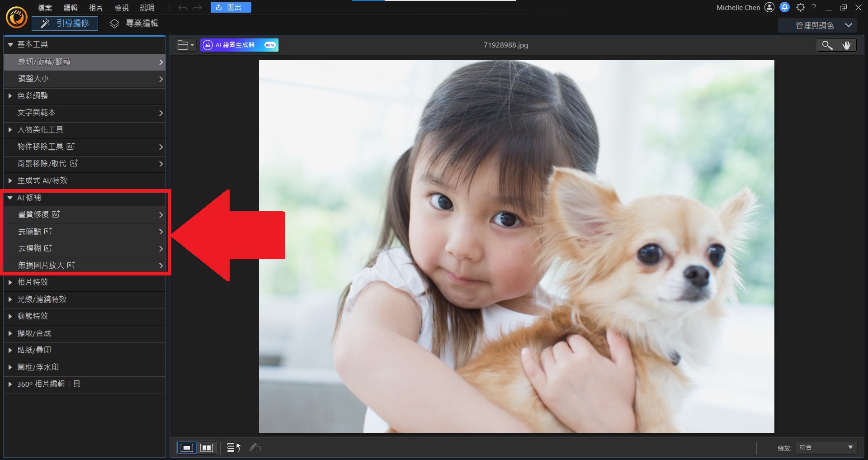Open the 去噪點 denoise tool
The width and height of the screenshot is (868, 460).
85,232
